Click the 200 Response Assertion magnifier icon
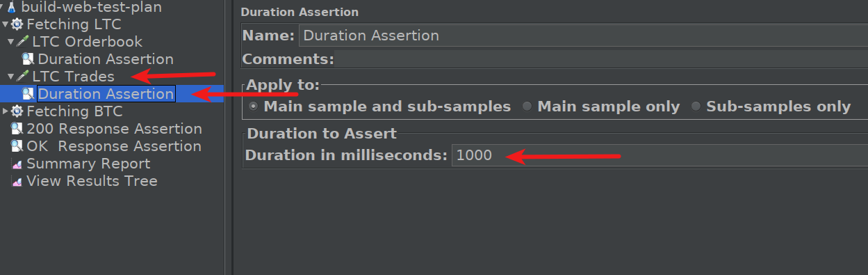 tap(17, 129)
